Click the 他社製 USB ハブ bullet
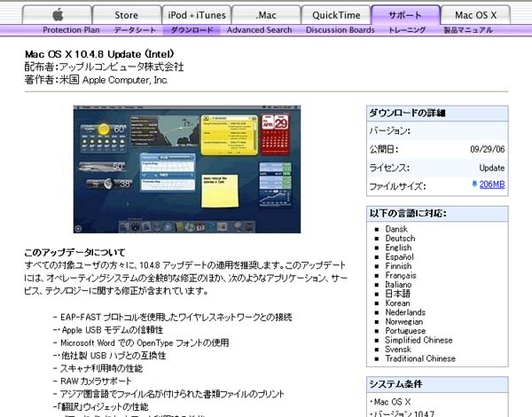The height and width of the screenshot is (417, 532). [110, 356]
